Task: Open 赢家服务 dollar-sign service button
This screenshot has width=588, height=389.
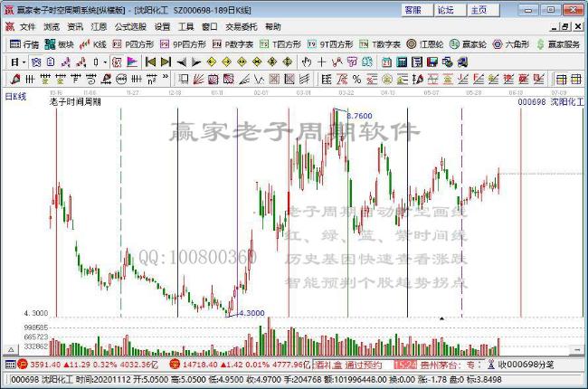Action: 558,44
